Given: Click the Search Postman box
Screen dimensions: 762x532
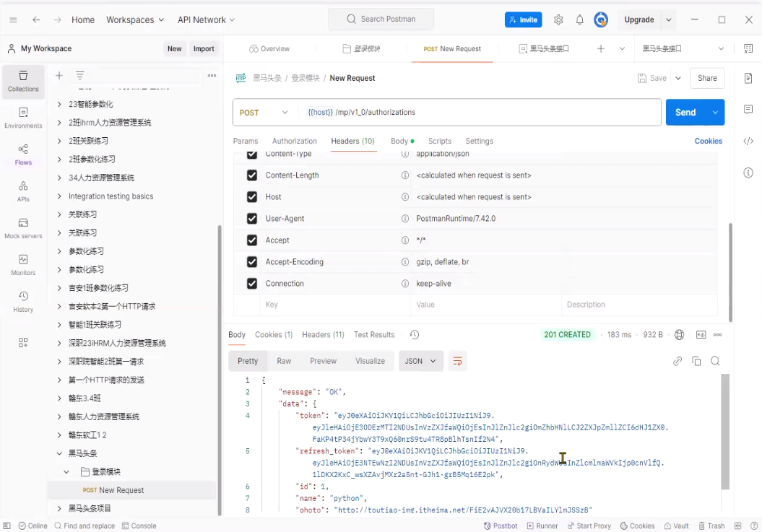Looking at the screenshot, I should click(x=381, y=19).
